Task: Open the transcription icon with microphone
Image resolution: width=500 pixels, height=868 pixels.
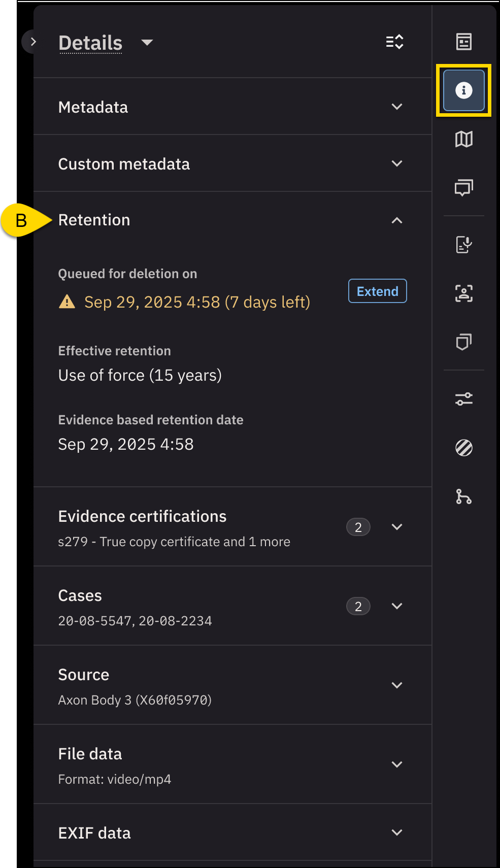Action: coord(463,245)
